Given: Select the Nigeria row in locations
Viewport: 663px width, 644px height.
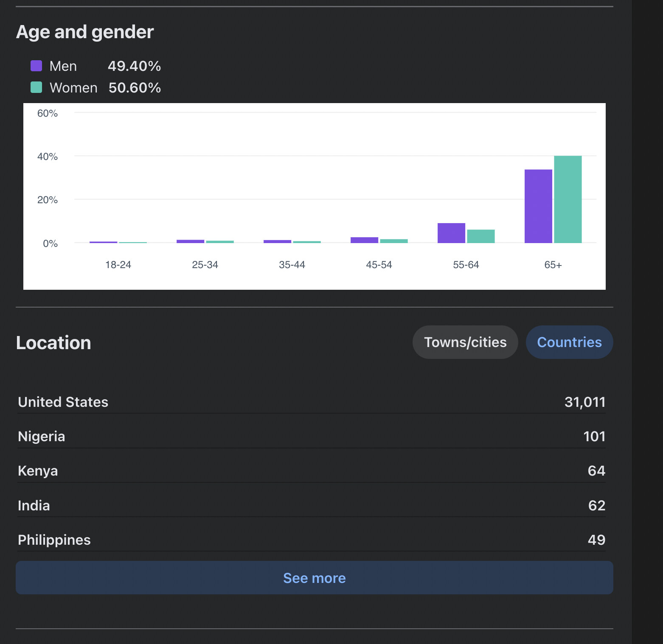Looking at the screenshot, I should [311, 436].
